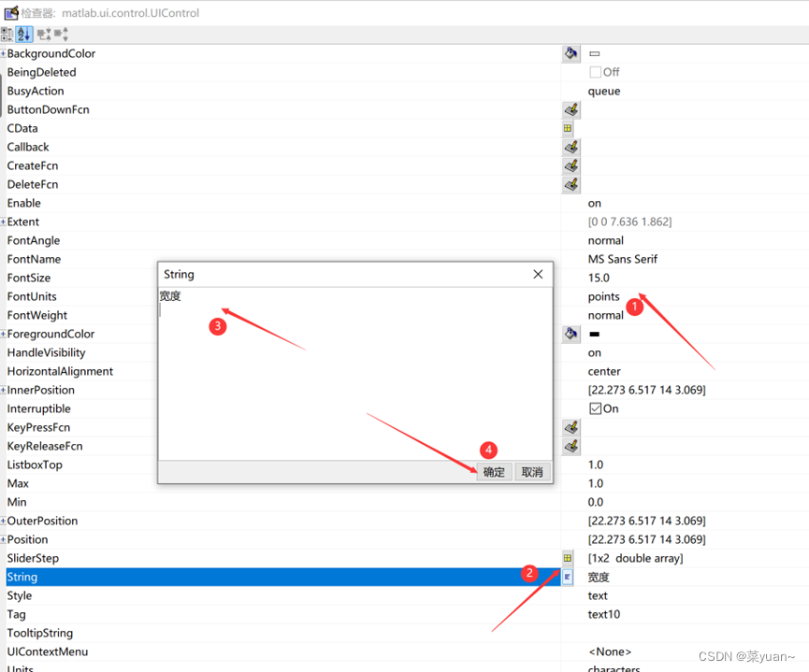Image resolution: width=809 pixels, height=672 pixels.
Task: Select the Max property name
Action: pyautogui.click(x=18, y=484)
